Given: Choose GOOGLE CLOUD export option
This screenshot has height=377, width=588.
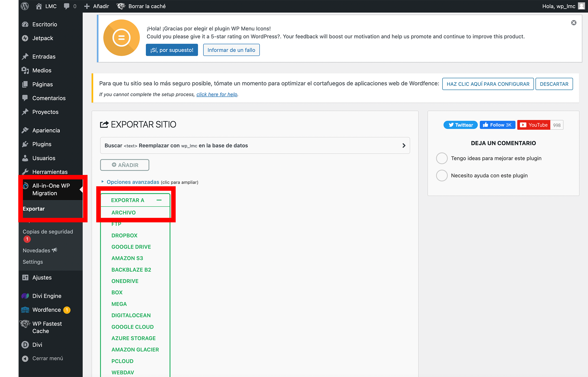Looking at the screenshot, I should (x=133, y=327).
